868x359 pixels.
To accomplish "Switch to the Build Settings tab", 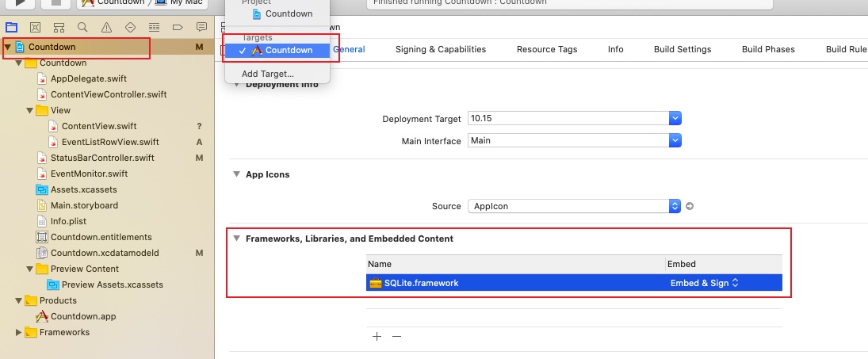I will click(x=682, y=49).
